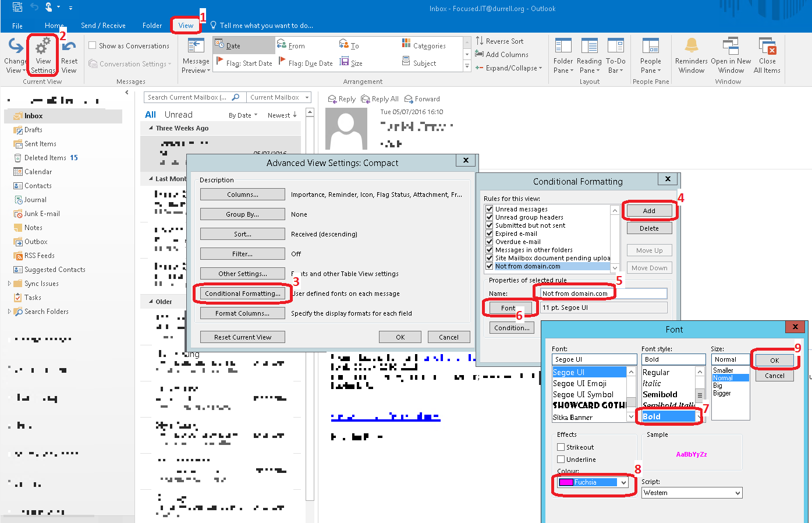Open the To-Do Bar icon
812x523 pixels.
(x=615, y=47)
